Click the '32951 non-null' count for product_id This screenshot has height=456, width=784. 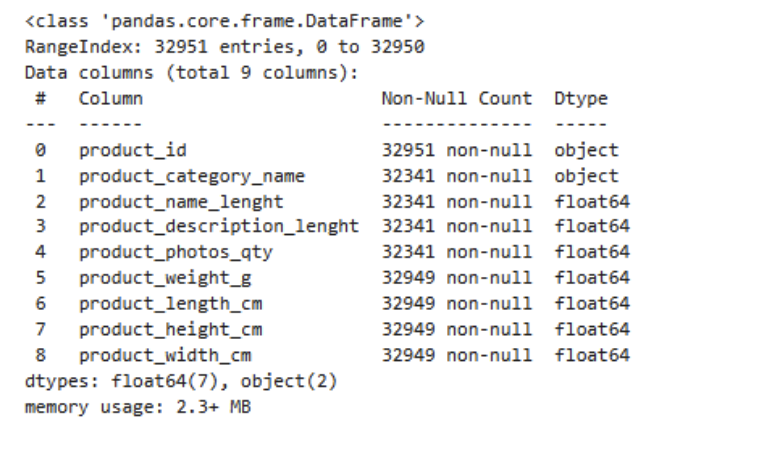point(457,151)
